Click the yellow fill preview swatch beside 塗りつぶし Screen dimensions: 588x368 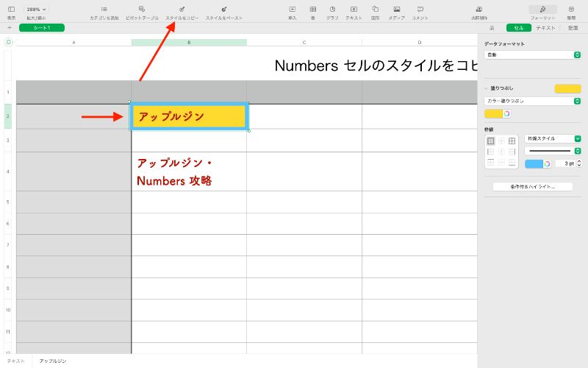tap(567, 88)
